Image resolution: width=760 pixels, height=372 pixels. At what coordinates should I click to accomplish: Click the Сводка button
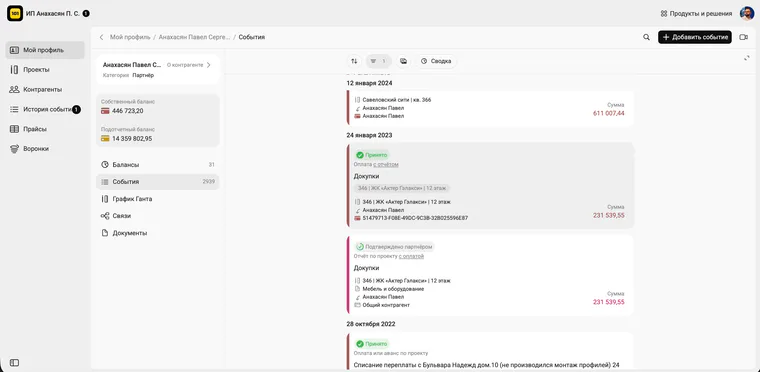[x=436, y=61]
